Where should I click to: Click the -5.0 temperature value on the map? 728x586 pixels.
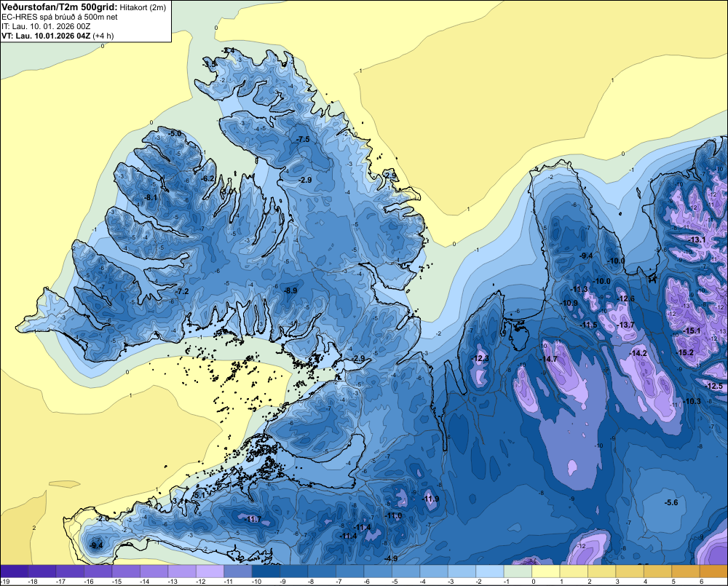tap(175, 134)
